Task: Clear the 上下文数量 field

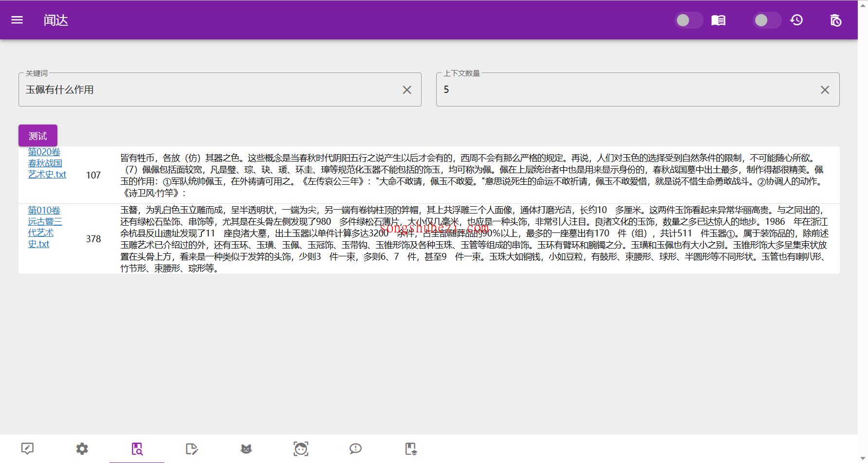Action: pos(825,90)
